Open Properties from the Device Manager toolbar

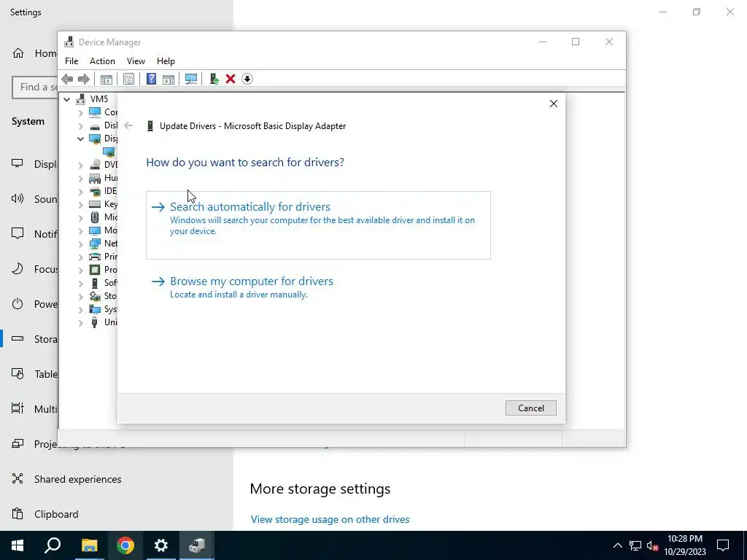point(128,79)
